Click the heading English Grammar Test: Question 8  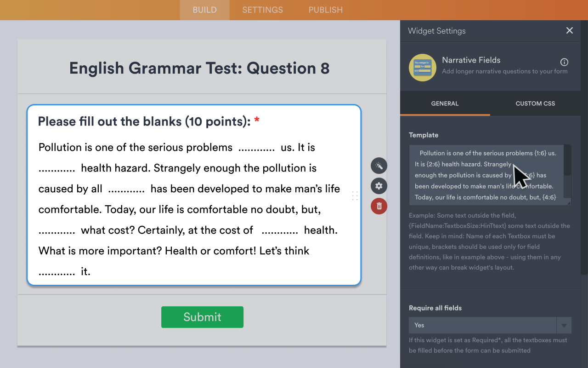tap(199, 68)
